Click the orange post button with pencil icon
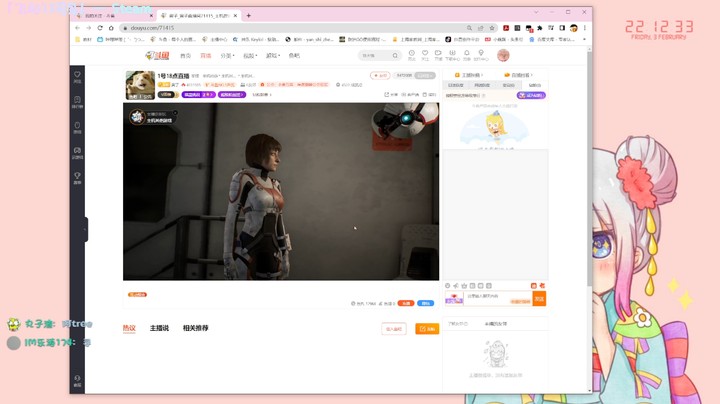720x404 pixels. pos(427,329)
